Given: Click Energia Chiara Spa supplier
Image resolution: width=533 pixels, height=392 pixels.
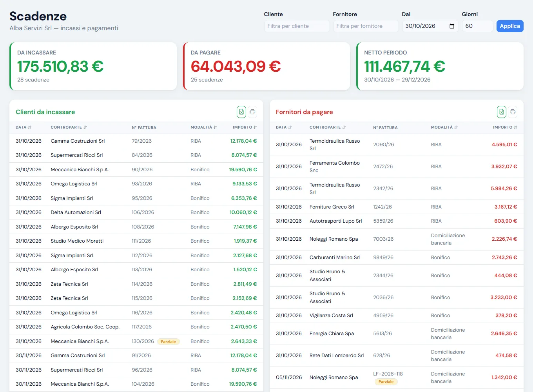Looking at the screenshot, I should coord(332,334).
